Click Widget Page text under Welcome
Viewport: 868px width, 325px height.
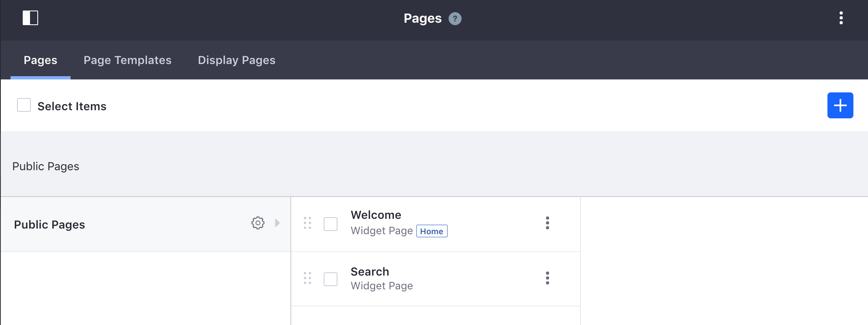[382, 231]
